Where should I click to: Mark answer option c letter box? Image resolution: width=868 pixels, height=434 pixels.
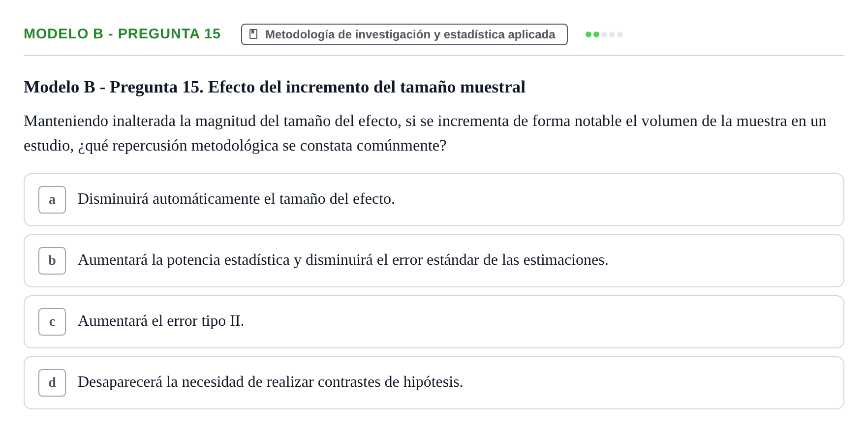coord(52,322)
